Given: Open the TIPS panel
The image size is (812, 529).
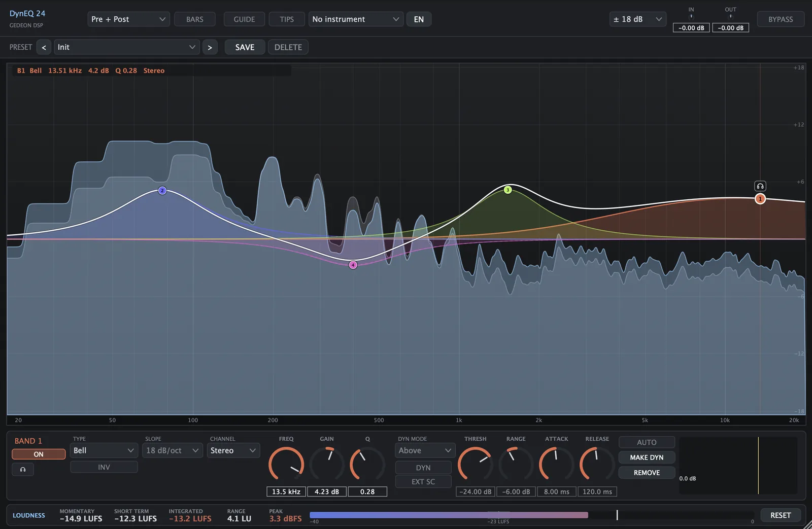Looking at the screenshot, I should point(287,19).
